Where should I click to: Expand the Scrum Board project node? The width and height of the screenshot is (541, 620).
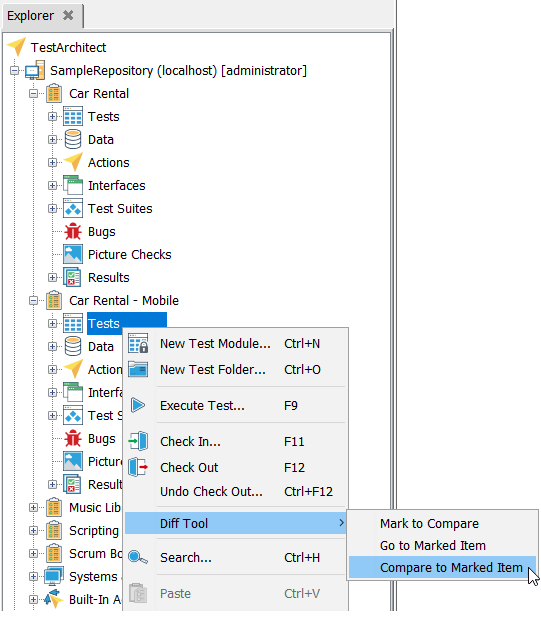pos(34,554)
